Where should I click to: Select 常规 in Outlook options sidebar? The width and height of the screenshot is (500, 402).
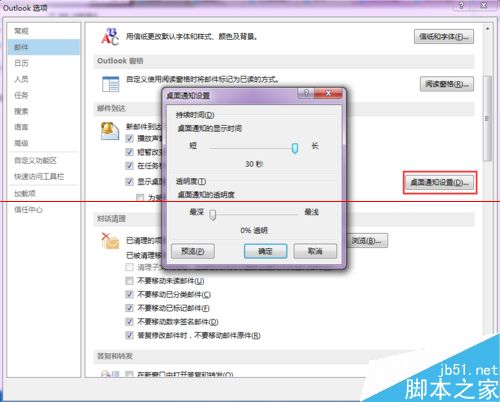point(44,31)
